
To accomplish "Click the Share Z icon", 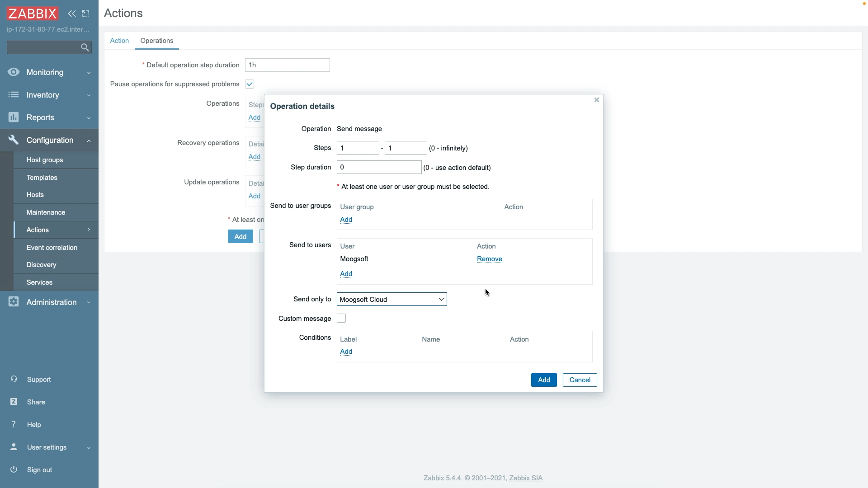I will [x=14, y=402].
